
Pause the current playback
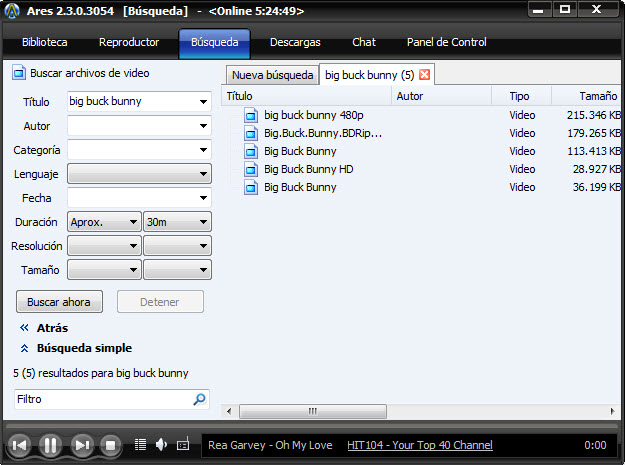click(50, 445)
